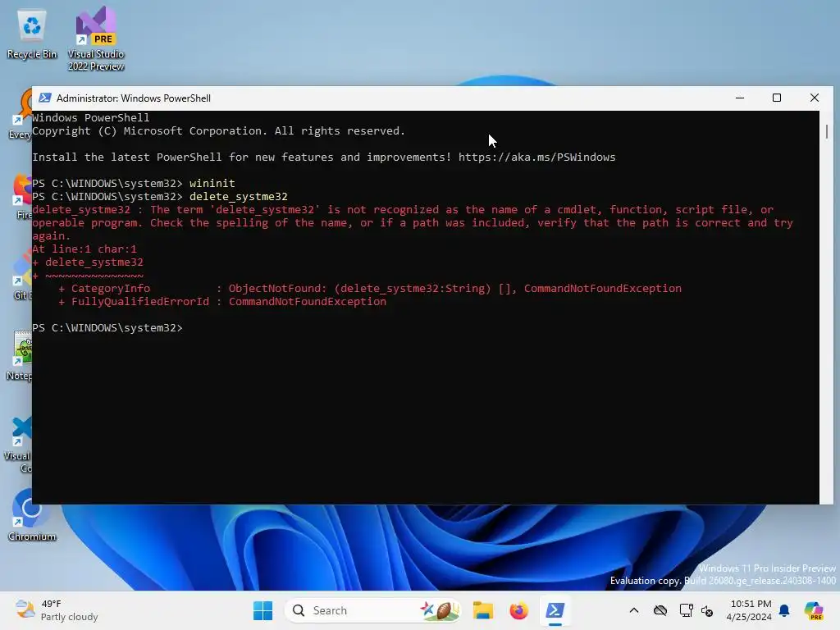Close the Administrator PowerShell window
Viewport: 840px width, 630px height.
click(x=815, y=98)
